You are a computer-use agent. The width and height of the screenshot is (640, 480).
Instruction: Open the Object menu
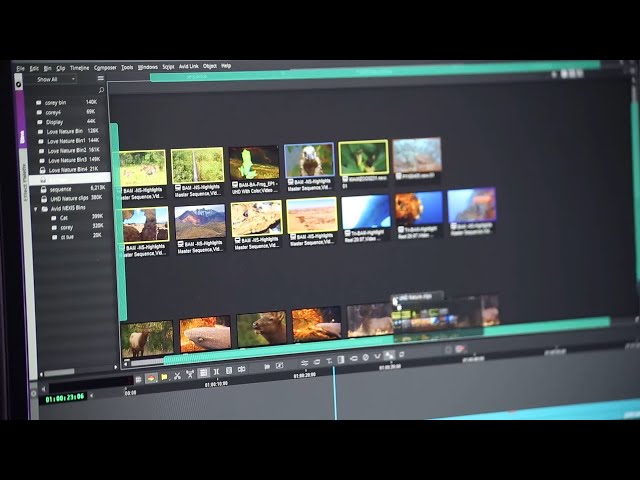(210, 66)
